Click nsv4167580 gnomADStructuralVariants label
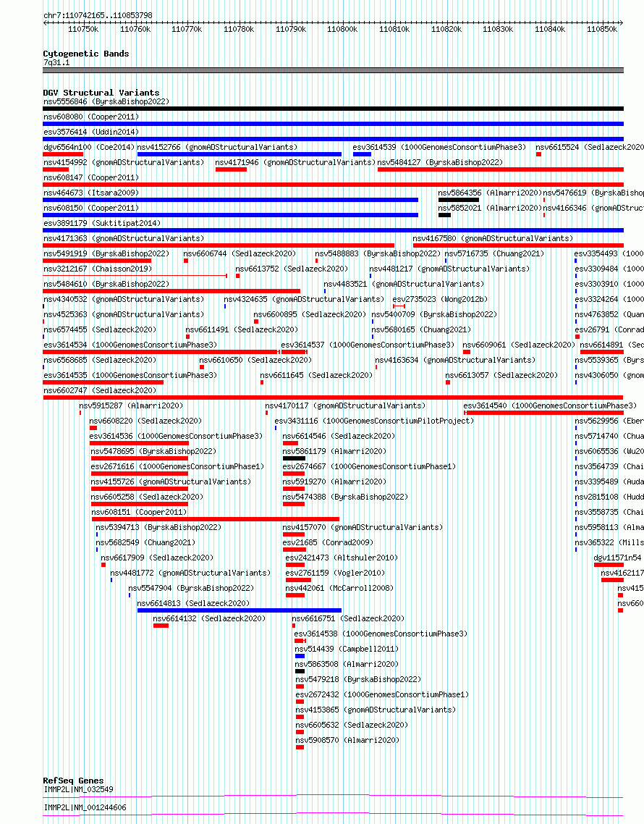 pos(493,238)
